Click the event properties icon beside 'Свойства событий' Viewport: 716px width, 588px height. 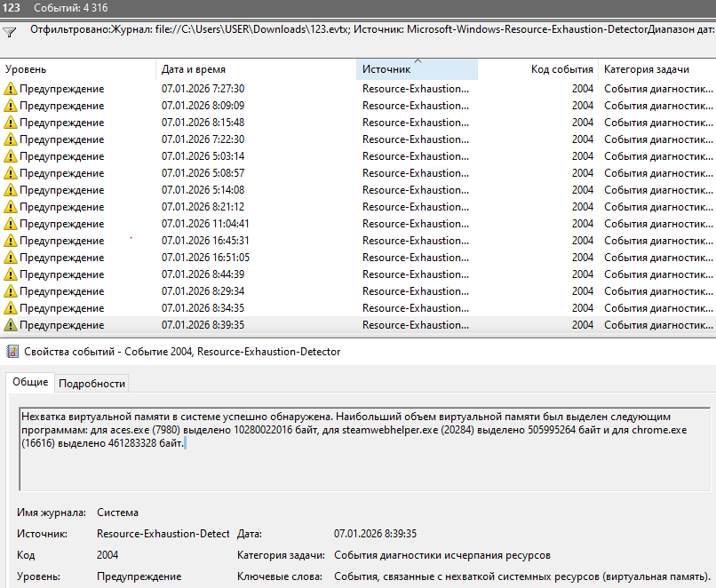[x=12, y=352]
